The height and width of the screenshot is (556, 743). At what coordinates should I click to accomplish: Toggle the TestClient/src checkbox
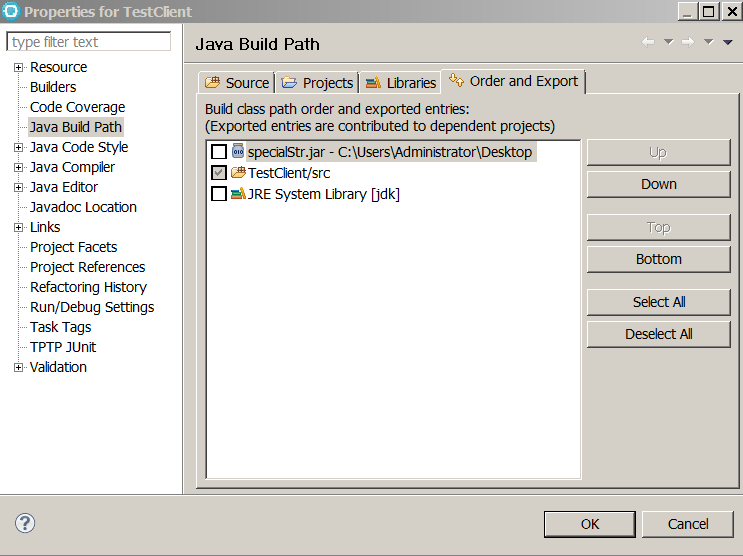218,173
